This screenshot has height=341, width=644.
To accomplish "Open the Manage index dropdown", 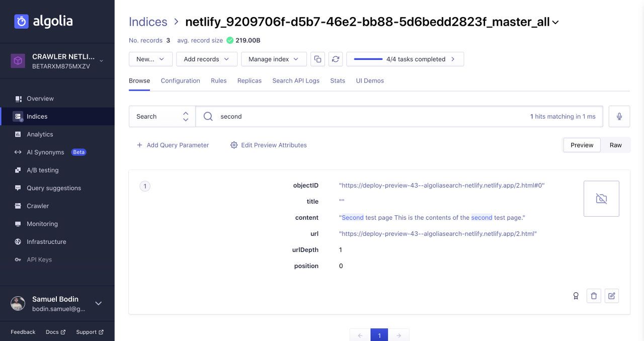I will click(273, 59).
